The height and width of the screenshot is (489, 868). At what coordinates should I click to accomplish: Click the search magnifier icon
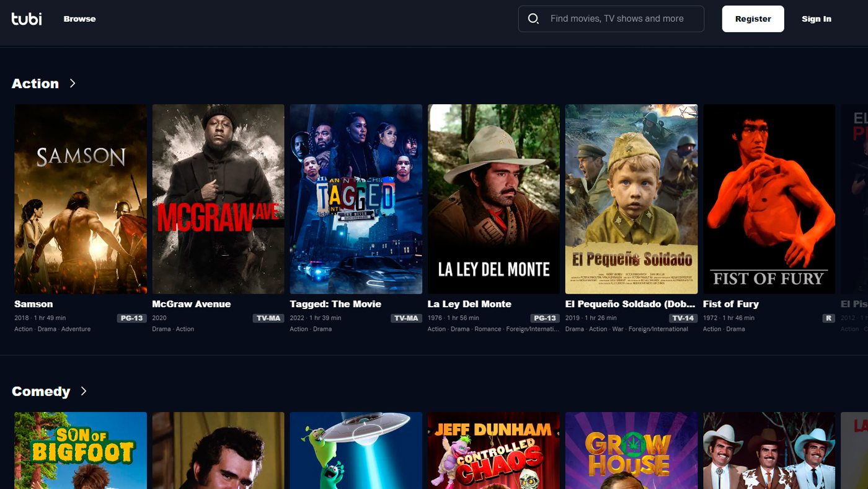pyautogui.click(x=533, y=19)
